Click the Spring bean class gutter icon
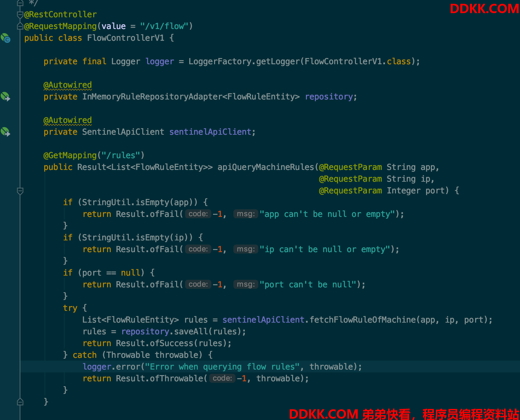This screenshot has width=520, height=420. [6, 38]
